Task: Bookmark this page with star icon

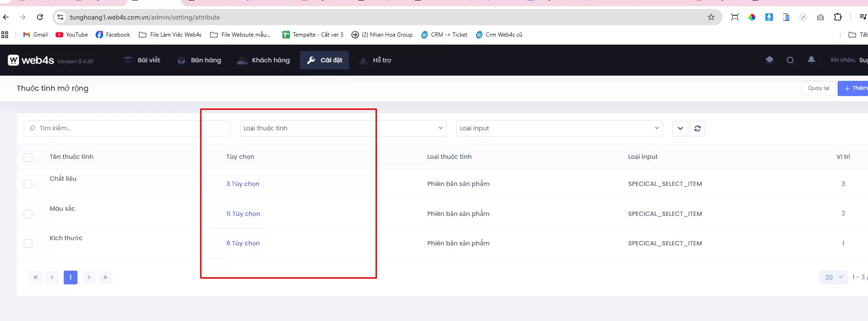Action: (x=711, y=17)
